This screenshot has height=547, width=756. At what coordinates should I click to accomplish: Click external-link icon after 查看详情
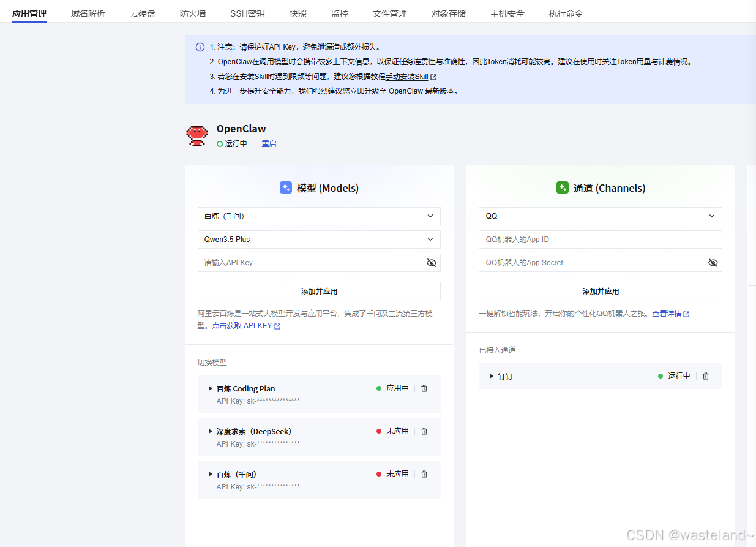pos(686,314)
